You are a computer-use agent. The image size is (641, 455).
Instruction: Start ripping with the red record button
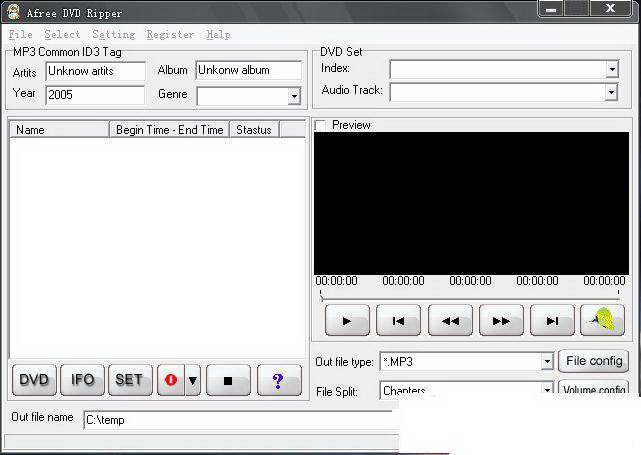(x=171, y=380)
